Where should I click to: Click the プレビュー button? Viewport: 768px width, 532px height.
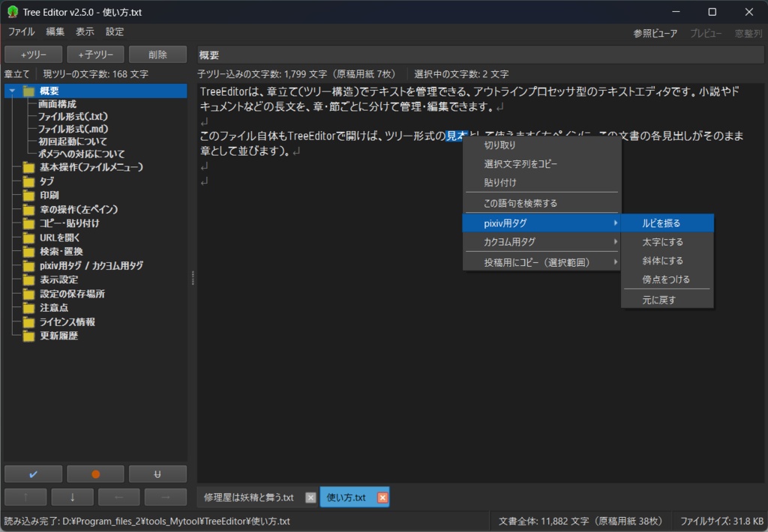click(x=706, y=33)
